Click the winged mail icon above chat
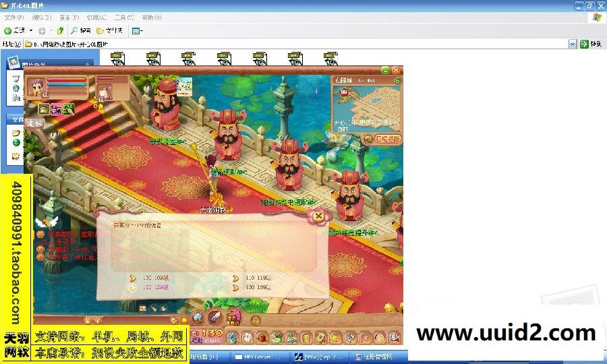Image resolution: width=607 pixels, height=364 pixels. 47,222
